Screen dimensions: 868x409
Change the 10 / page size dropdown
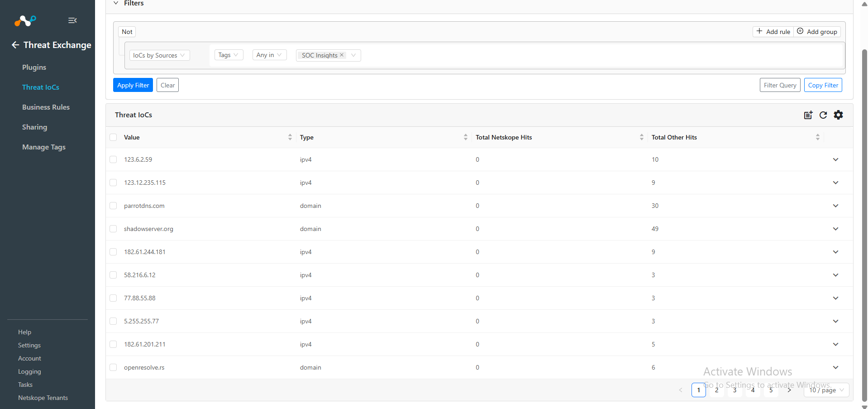point(826,390)
